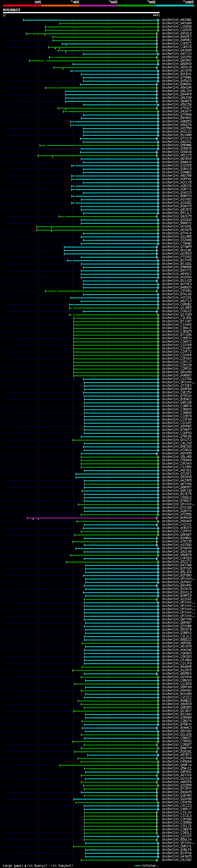
Task: Open hit UniRef100_A8IAN1
Action: coord(176,20)
